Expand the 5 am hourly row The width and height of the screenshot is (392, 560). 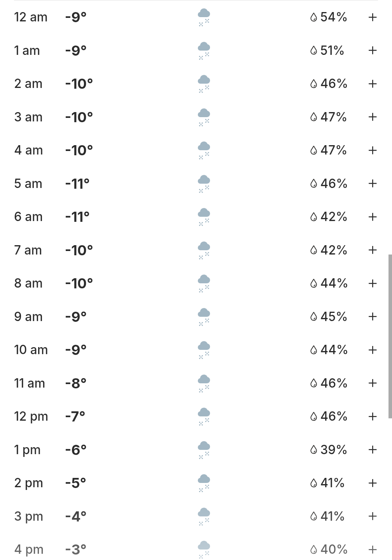pos(373,184)
